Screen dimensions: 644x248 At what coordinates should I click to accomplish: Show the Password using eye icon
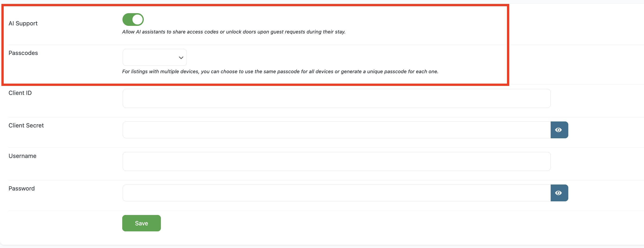click(x=559, y=193)
